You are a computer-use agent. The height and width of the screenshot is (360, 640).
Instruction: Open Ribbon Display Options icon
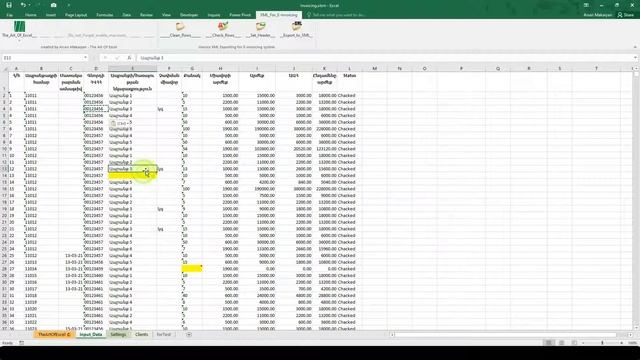(x=586, y=5)
